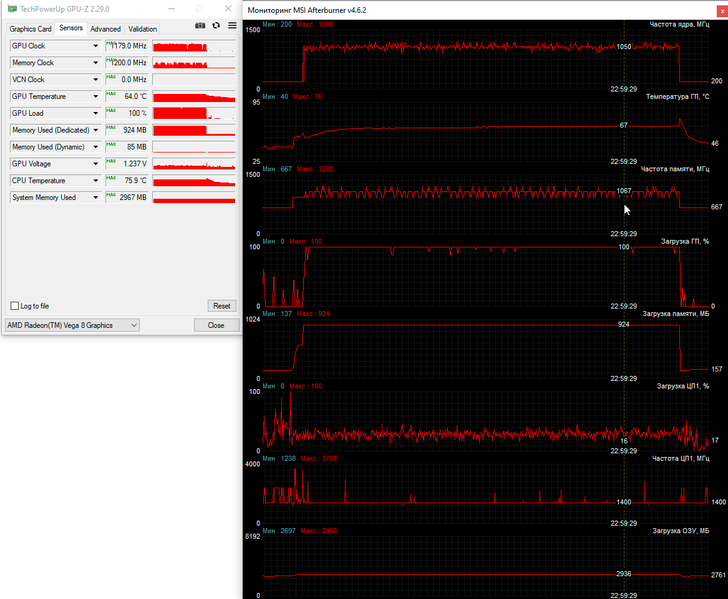Click the GPU Load history bar graph
This screenshot has height=599, width=728.
[194, 113]
